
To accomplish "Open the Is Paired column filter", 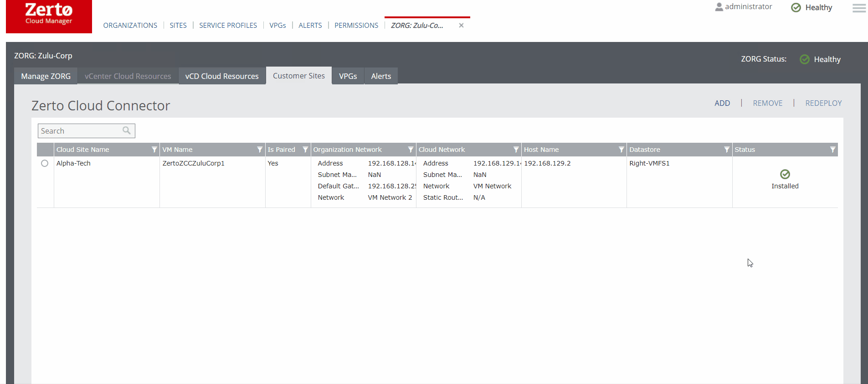I will pos(305,150).
